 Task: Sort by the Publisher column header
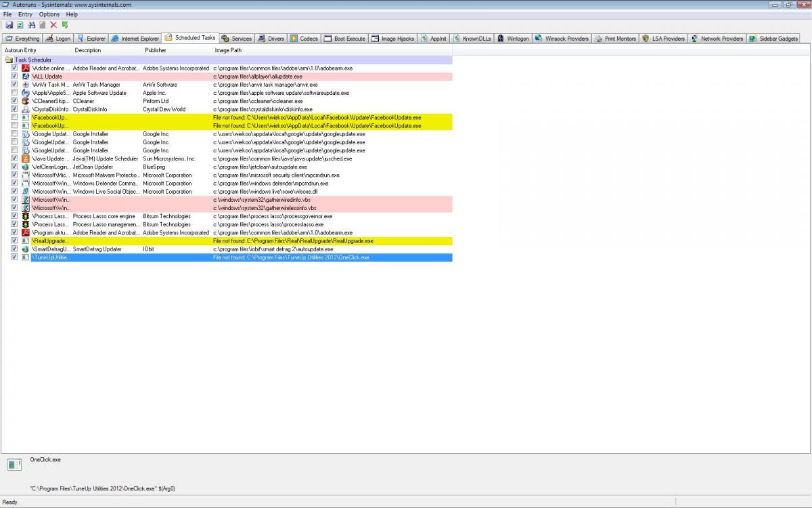[177, 50]
